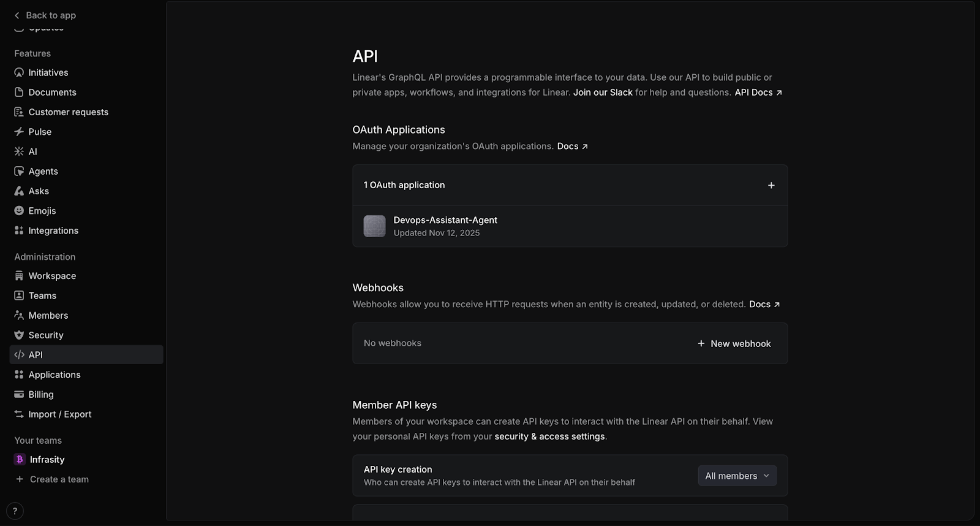
Task: Click the Applications icon
Action: 19,375
